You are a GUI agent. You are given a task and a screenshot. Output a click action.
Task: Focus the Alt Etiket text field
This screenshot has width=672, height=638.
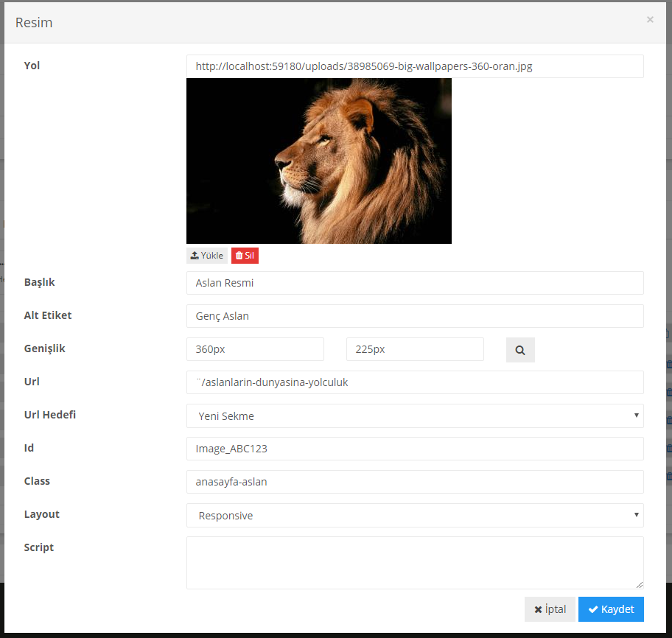pos(415,316)
